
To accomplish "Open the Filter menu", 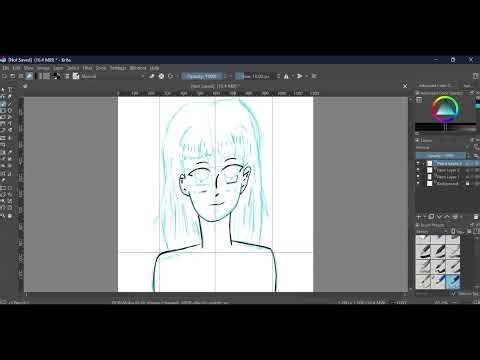I will click(x=87, y=68).
